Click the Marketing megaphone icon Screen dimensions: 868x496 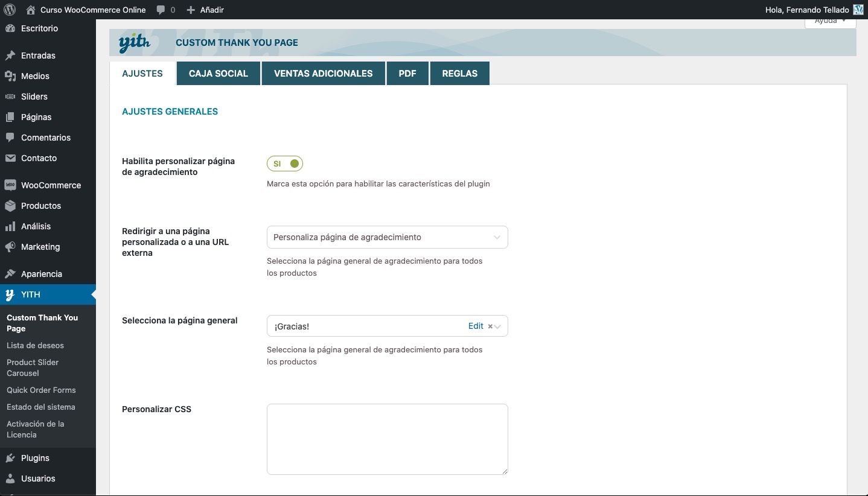[10, 247]
